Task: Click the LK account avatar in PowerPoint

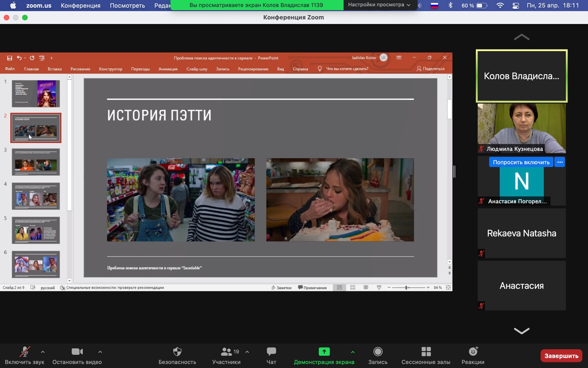Action: point(383,58)
